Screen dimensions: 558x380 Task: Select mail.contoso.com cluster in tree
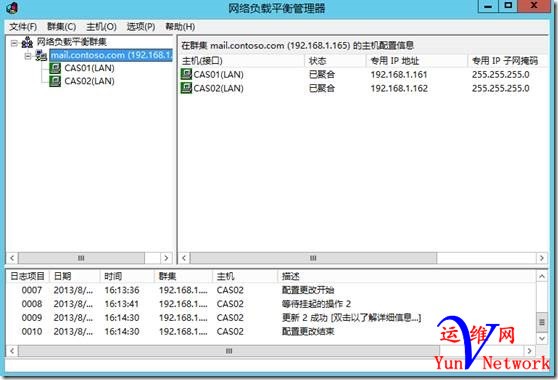[x=111, y=55]
